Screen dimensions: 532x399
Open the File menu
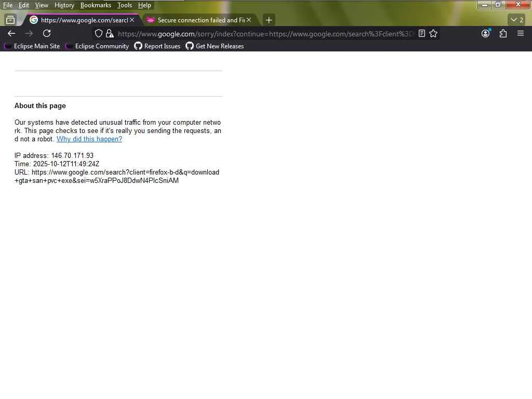coord(8,5)
